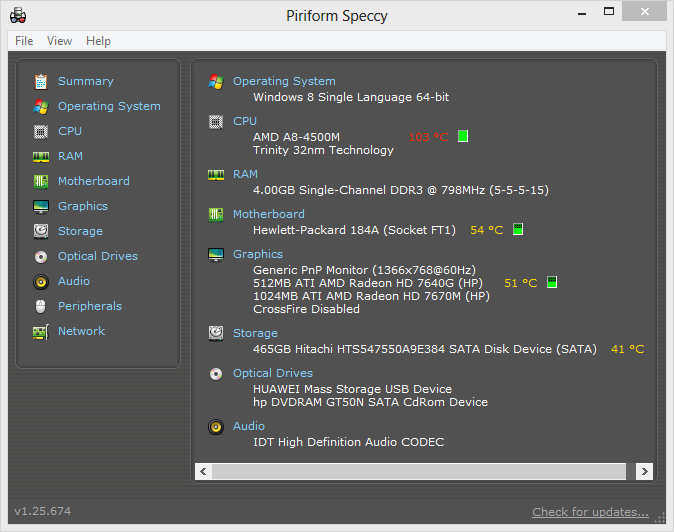Click the RAM module icon in sidebar

tap(40, 156)
